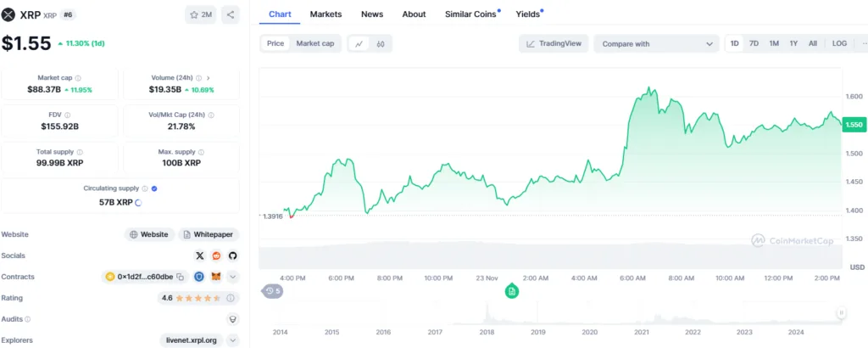The height and width of the screenshot is (348, 868).
Task: Switch to candlestick chart view icon
Action: [381, 44]
